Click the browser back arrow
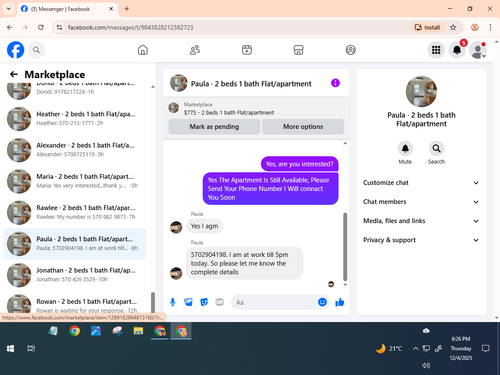 (10, 27)
